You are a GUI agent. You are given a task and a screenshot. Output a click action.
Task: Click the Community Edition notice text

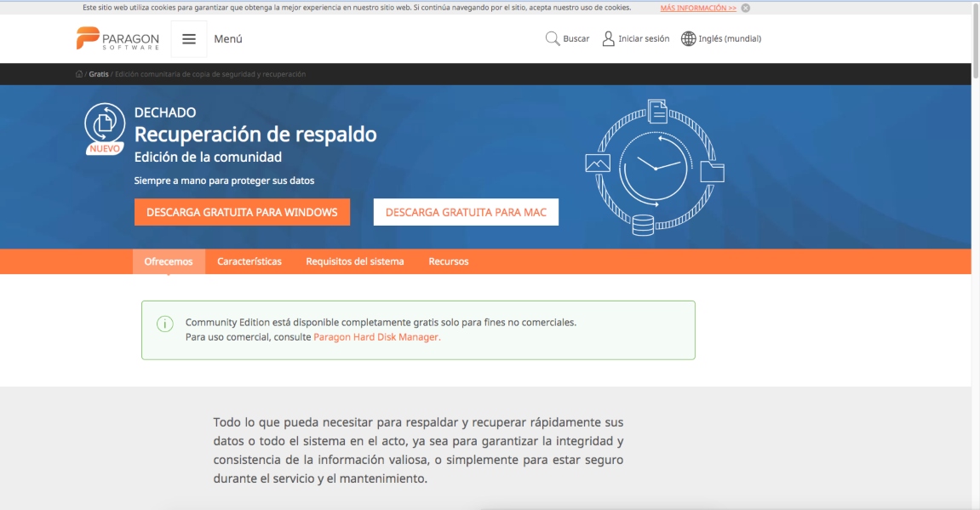pos(381,329)
